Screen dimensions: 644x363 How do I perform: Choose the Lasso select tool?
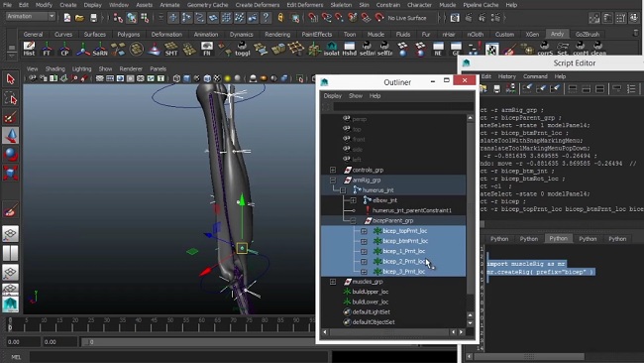pos(10,98)
